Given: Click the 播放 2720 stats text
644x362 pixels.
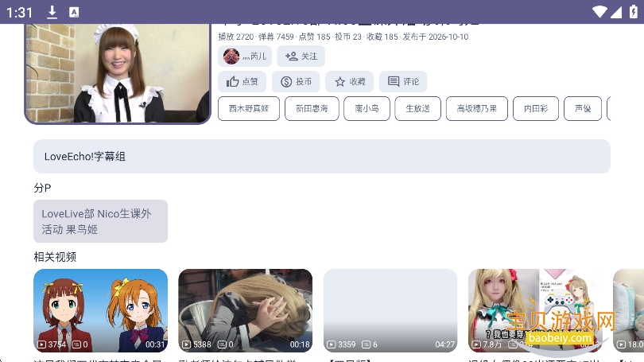Looking at the screenshot, I should click(236, 37).
